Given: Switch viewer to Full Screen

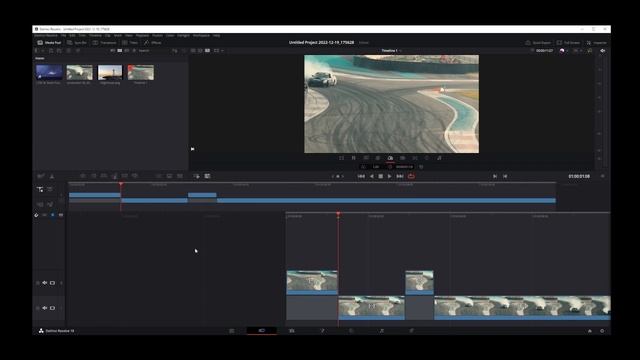Looking at the screenshot, I should [x=568, y=42].
